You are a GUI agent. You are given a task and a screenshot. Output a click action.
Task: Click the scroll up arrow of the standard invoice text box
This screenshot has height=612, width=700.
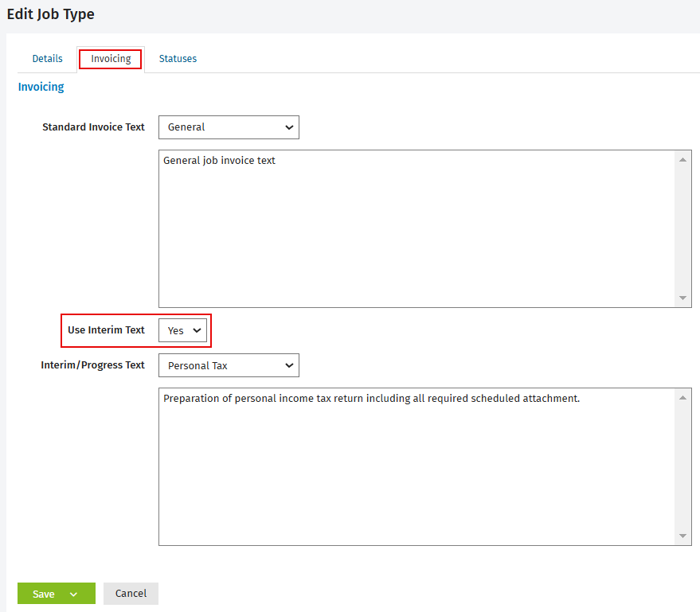tap(682, 160)
